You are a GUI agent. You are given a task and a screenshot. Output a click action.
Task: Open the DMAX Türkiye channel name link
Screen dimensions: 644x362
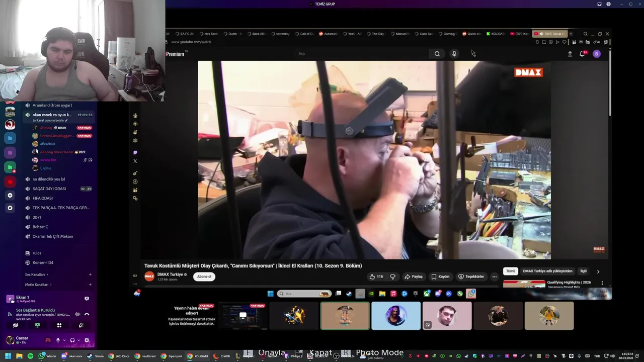point(170,275)
